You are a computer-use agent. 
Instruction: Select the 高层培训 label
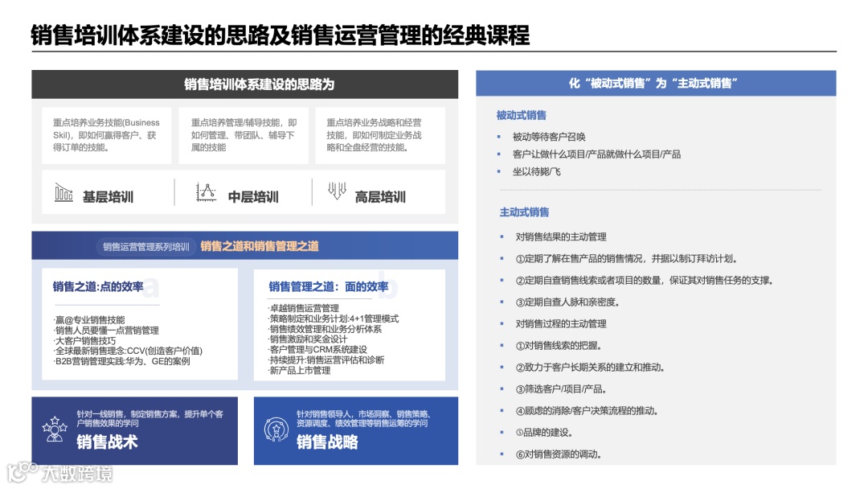[380, 196]
